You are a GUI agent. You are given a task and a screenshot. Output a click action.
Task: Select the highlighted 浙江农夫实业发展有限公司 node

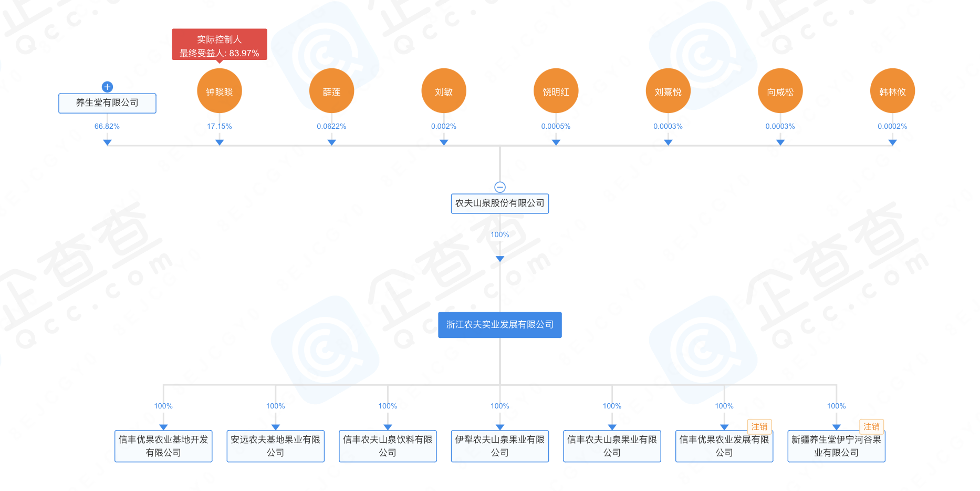click(x=500, y=325)
